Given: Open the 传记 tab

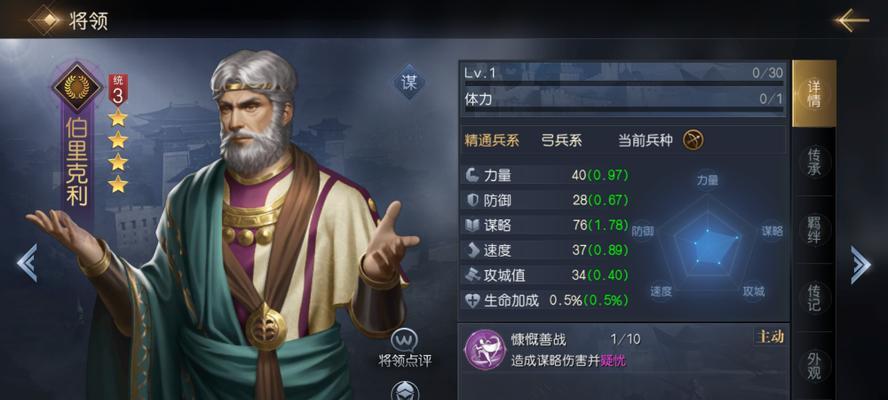Looking at the screenshot, I should click(814, 297).
